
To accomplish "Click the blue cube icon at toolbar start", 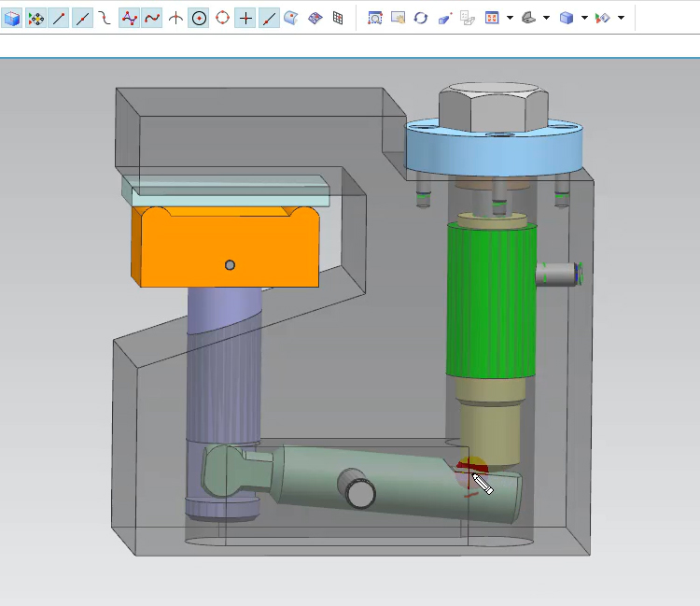I will (x=12, y=18).
